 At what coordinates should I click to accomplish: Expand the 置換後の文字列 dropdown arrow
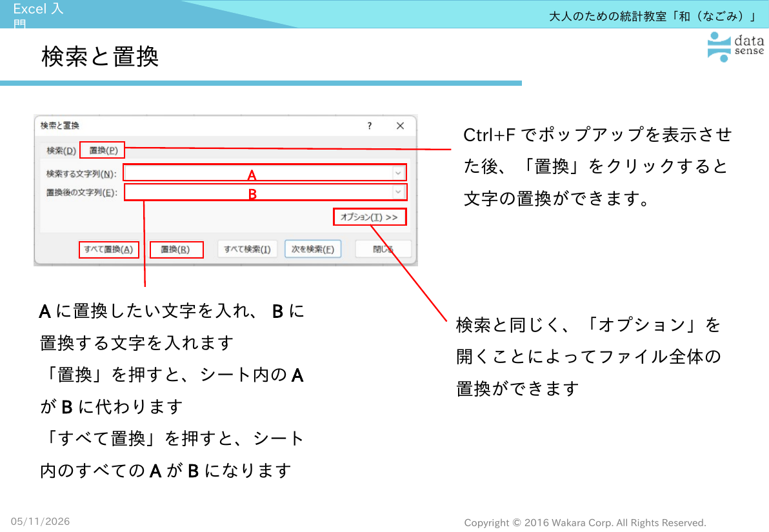(x=398, y=192)
